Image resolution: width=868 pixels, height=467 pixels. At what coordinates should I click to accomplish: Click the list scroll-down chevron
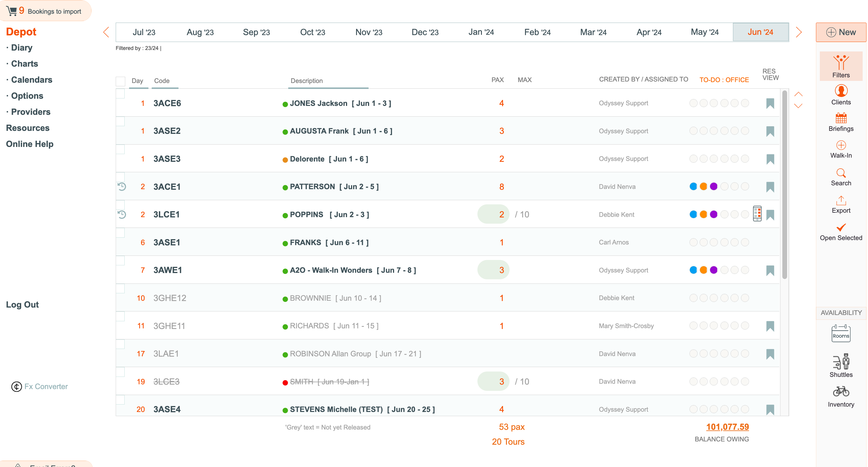coord(798,106)
